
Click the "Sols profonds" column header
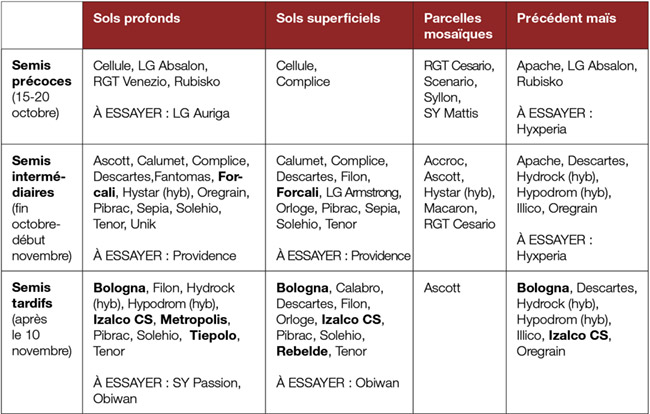click(x=174, y=26)
